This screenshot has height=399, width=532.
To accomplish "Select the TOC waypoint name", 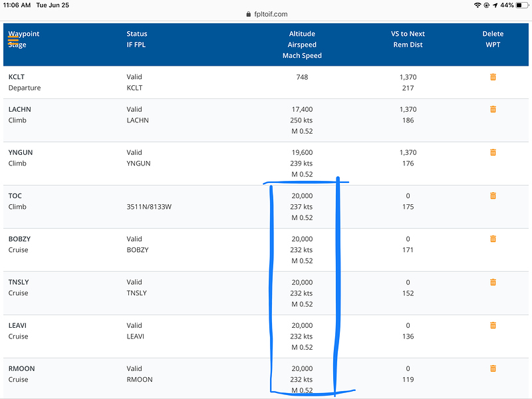I will tap(15, 196).
